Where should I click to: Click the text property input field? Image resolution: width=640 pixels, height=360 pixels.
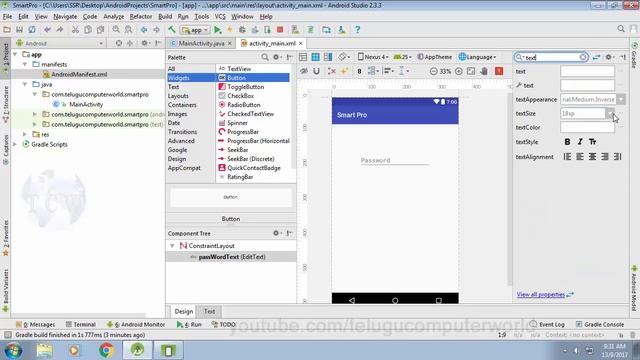[587, 71]
